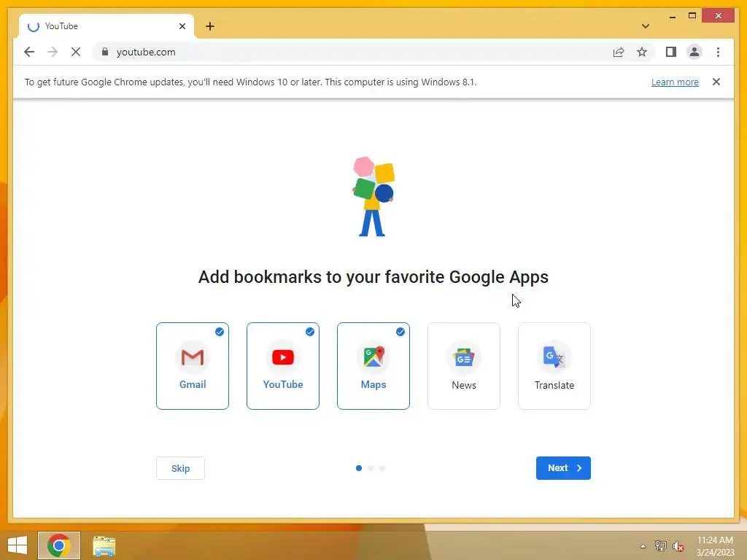Click the forward navigation arrow

click(53, 52)
